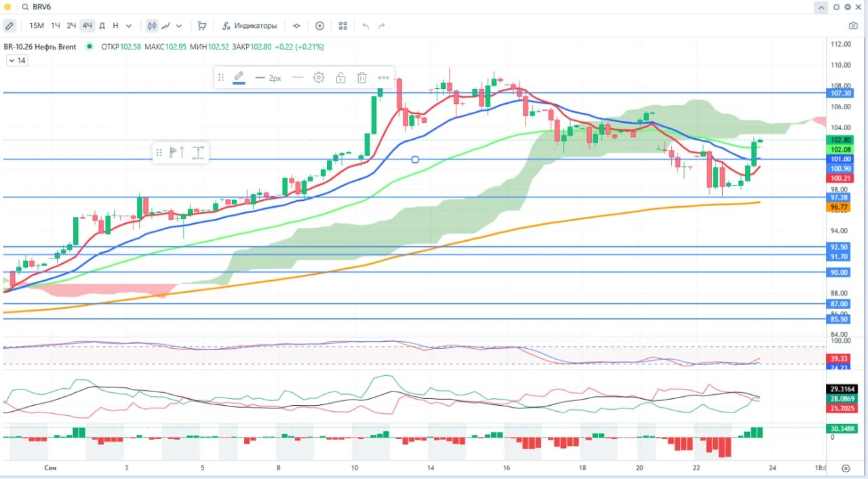Viewport: 868px width, 479px height.
Task: Click the maximize square icon at top right
Action: 836,7
